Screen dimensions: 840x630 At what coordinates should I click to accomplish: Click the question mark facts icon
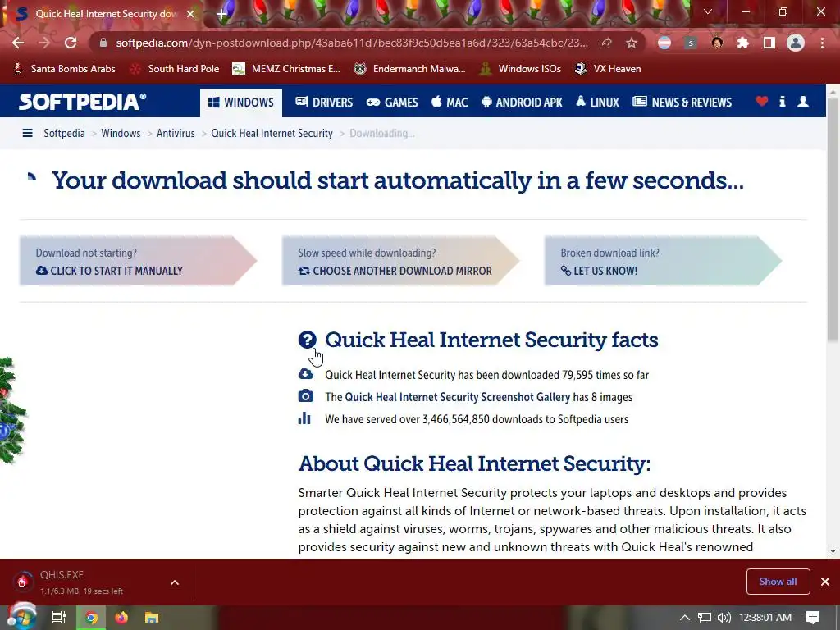click(x=308, y=340)
